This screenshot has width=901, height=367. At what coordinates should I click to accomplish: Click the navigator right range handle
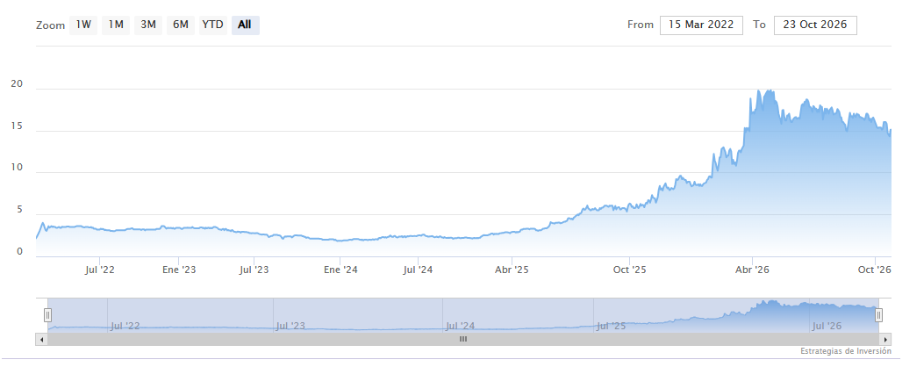(x=879, y=315)
